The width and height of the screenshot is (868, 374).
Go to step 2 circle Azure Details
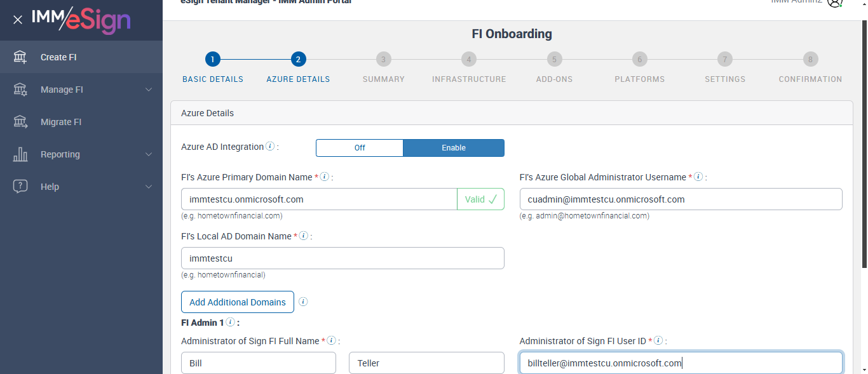[298, 60]
